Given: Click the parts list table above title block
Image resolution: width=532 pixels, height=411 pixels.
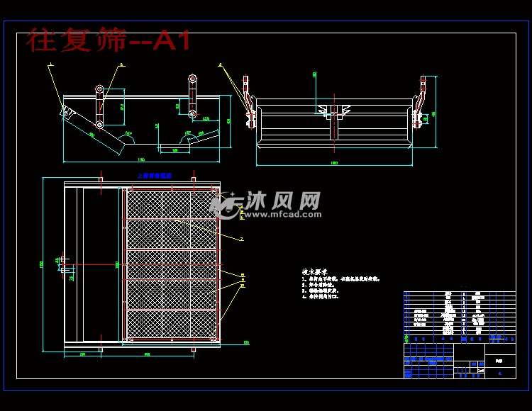Looking at the screenshot, I should point(460,317).
